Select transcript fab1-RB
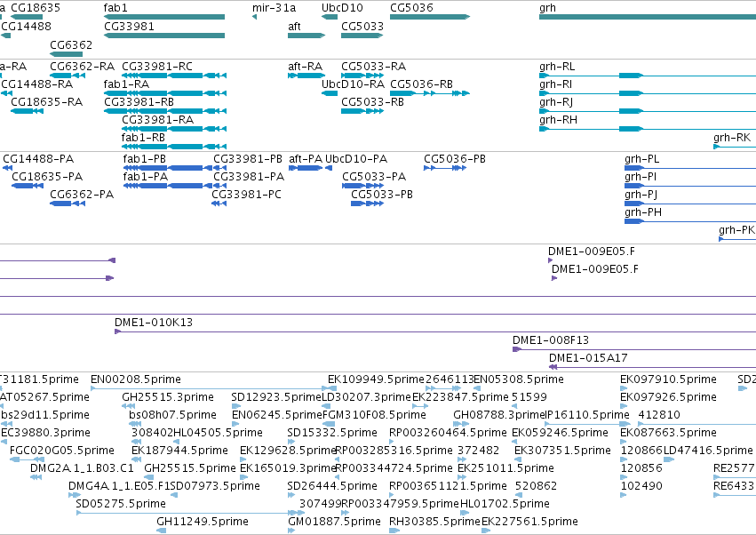 click(x=174, y=147)
